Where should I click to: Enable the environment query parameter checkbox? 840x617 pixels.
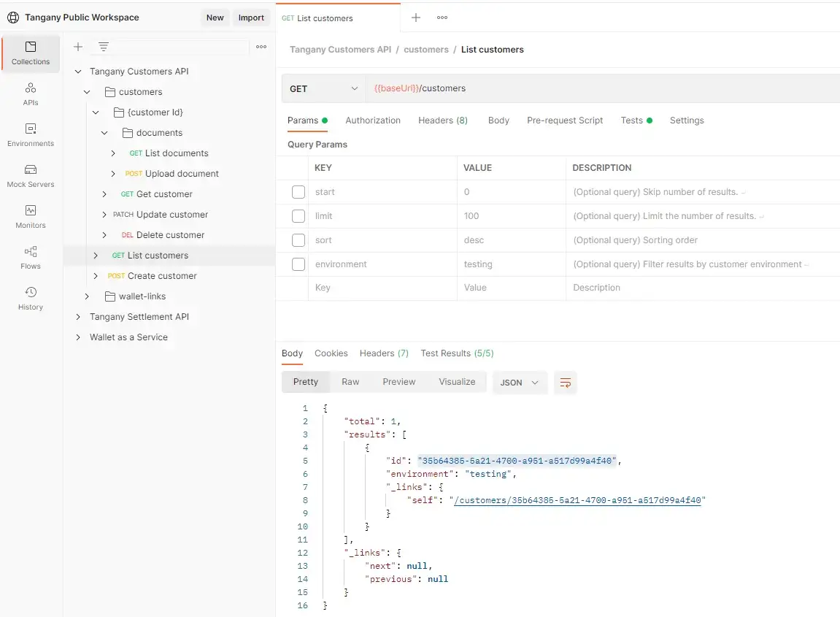tap(298, 264)
